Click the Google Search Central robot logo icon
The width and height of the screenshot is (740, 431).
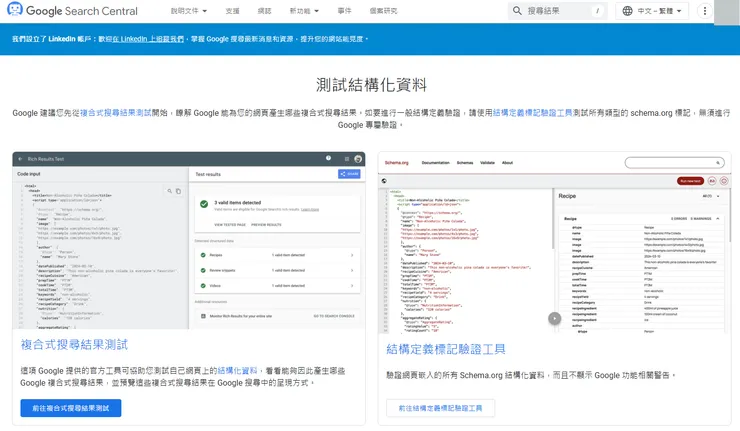pos(15,10)
